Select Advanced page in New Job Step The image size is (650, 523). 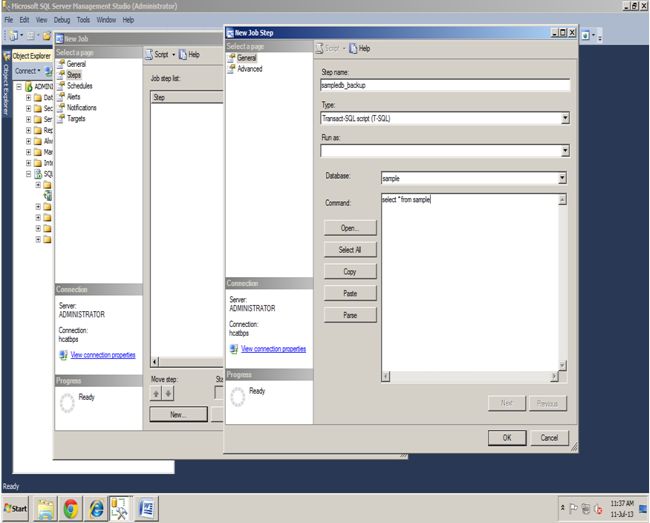(250, 69)
